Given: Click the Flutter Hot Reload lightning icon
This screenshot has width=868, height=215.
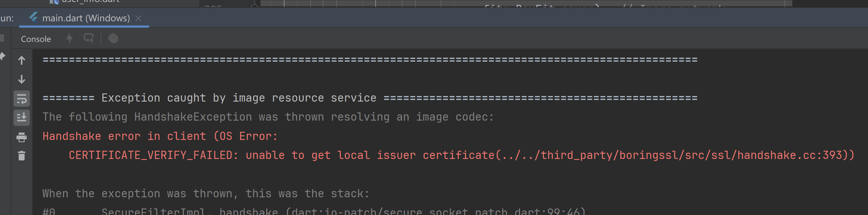Looking at the screenshot, I should point(69,38).
